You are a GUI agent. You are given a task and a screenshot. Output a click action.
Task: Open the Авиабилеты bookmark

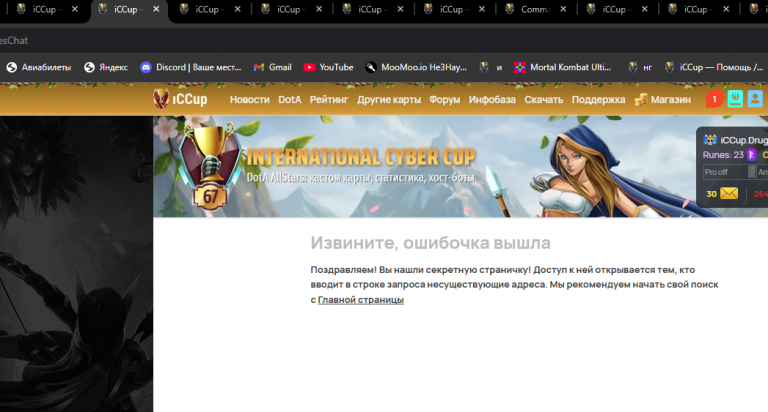(39, 68)
